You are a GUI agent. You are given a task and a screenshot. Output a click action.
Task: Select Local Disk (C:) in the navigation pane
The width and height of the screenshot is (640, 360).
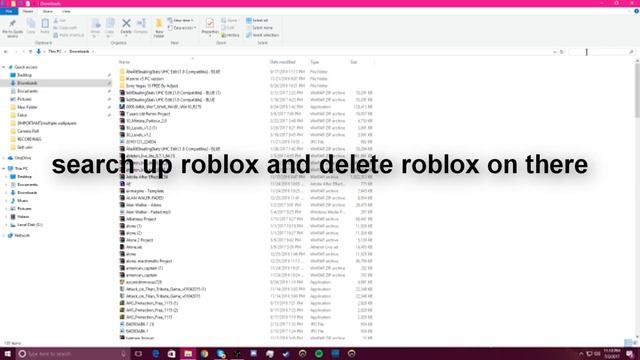pyautogui.click(x=29, y=225)
